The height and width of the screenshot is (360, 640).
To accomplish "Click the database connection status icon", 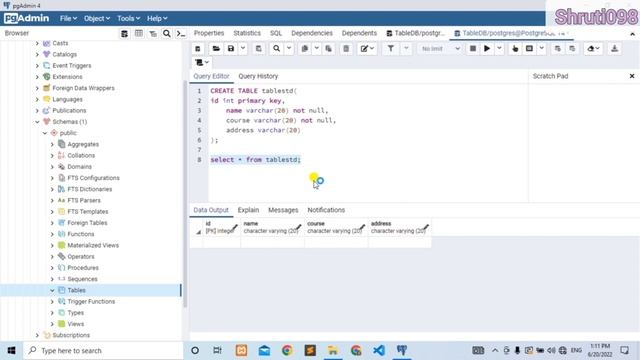I will click(x=198, y=49).
